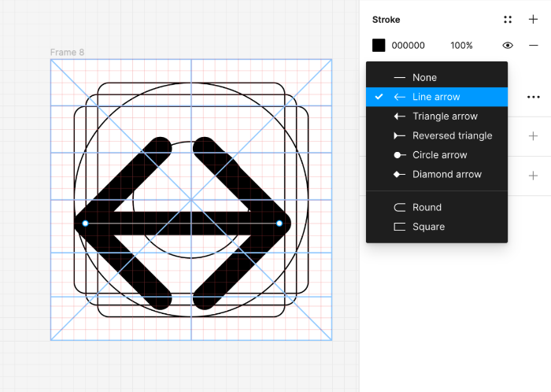The width and height of the screenshot is (551, 392).
Task: Remove the stroke with the minus icon
Action: point(534,46)
